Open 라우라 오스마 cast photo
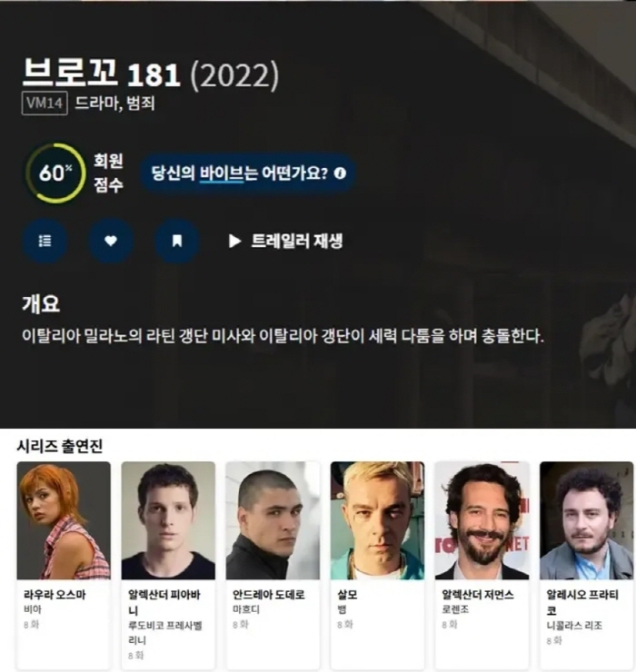 [x=64, y=520]
